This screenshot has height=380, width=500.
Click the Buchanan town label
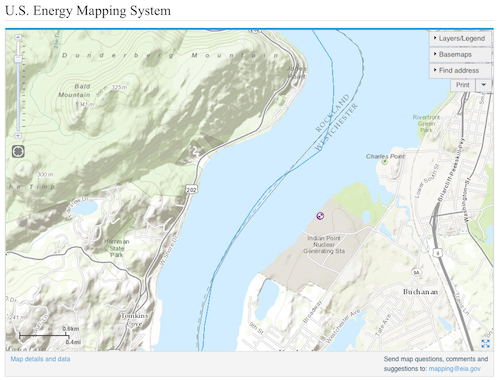pyautogui.click(x=420, y=292)
